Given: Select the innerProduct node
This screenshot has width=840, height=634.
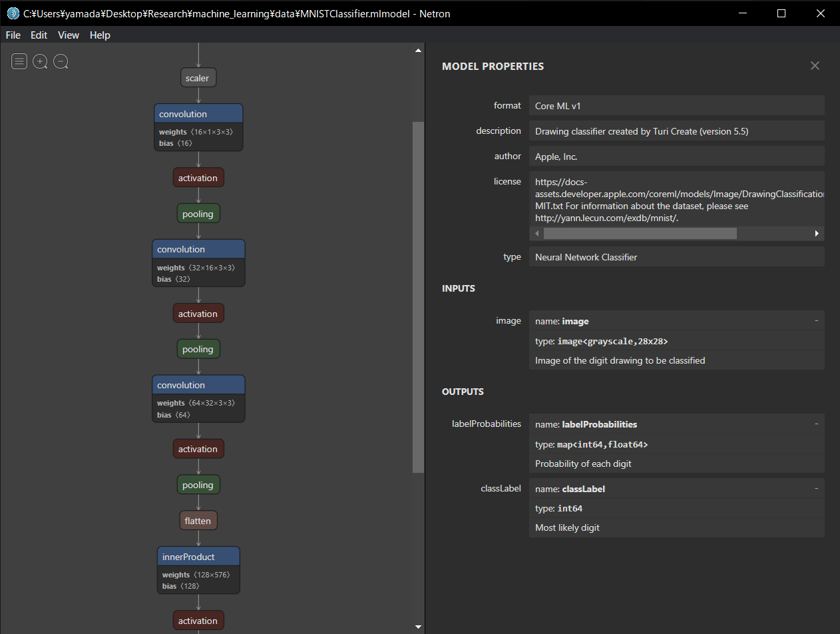Looking at the screenshot, I should (x=198, y=557).
